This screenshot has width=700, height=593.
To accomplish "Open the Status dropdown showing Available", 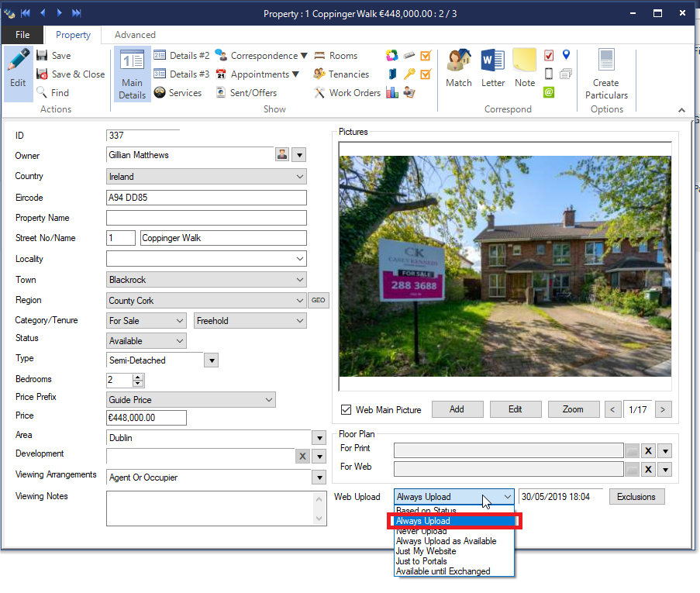I will pyautogui.click(x=180, y=341).
